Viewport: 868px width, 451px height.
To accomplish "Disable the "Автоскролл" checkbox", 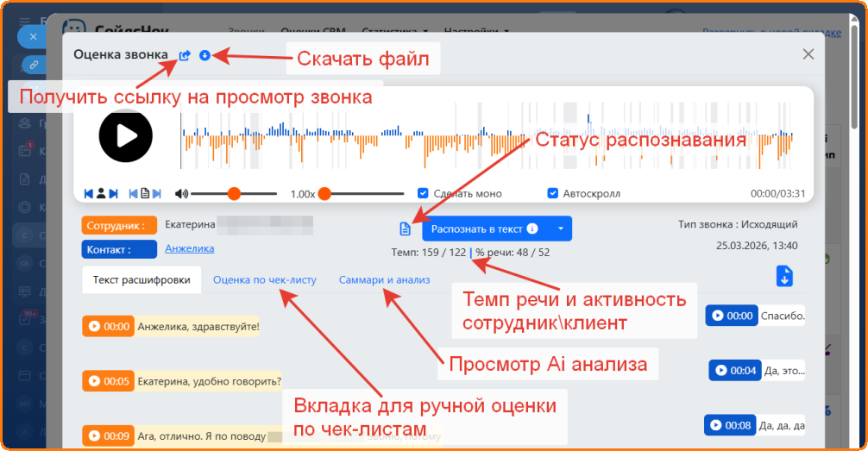I will tap(553, 193).
